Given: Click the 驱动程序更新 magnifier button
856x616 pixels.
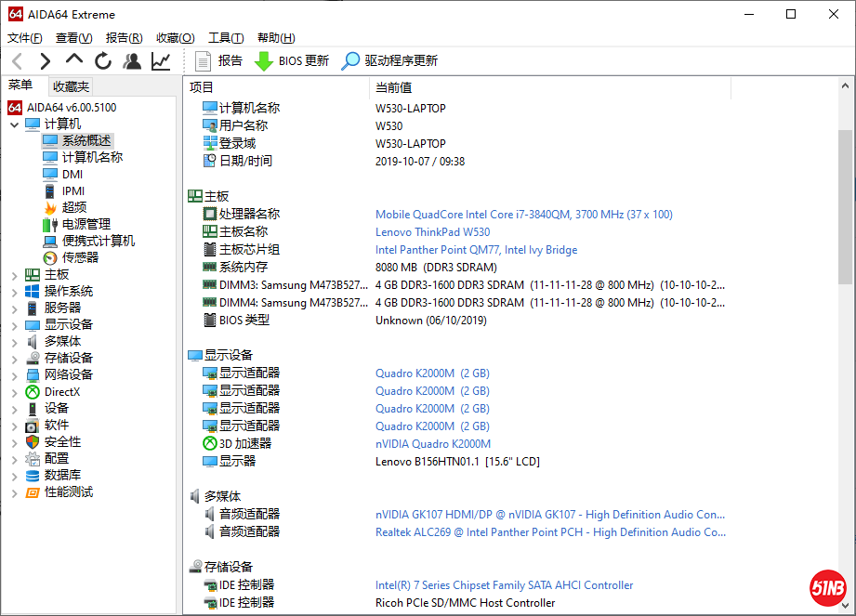Looking at the screenshot, I should coord(389,61).
